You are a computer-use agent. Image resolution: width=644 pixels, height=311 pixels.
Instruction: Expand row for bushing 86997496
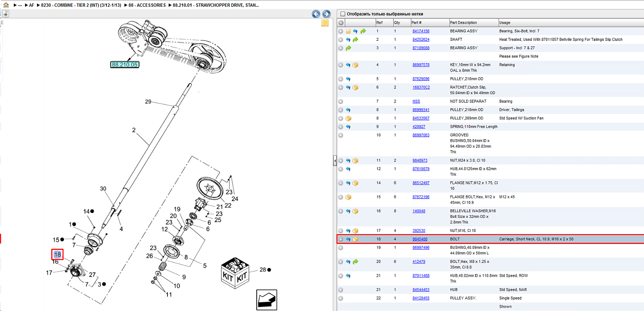coord(341,248)
